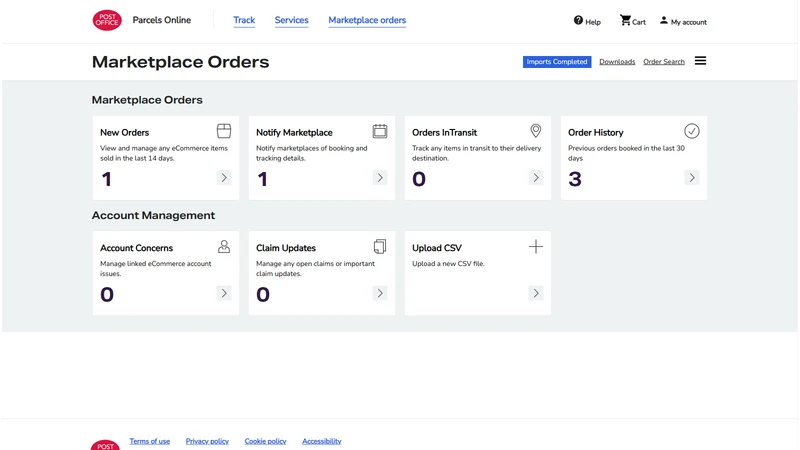Viewport: 800px width, 450px height.
Task: Click the My account text label
Action: 689,22
